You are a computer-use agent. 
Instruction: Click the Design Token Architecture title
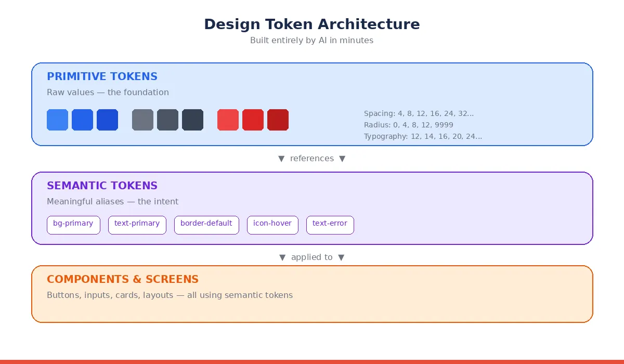pos(312,24)
